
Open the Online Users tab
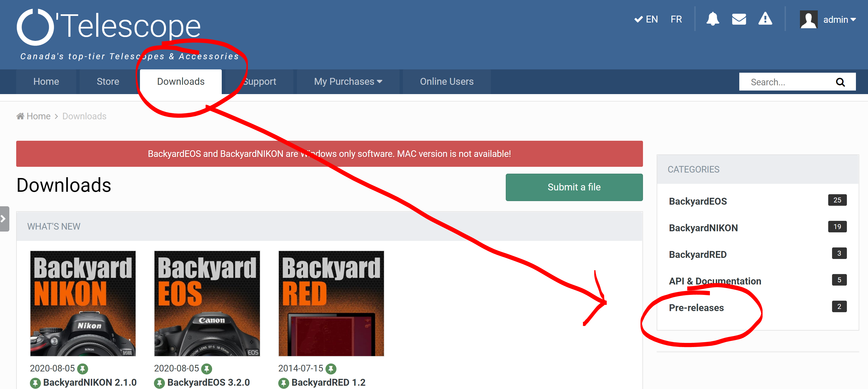pyautogui.click(x=446, y=81)
